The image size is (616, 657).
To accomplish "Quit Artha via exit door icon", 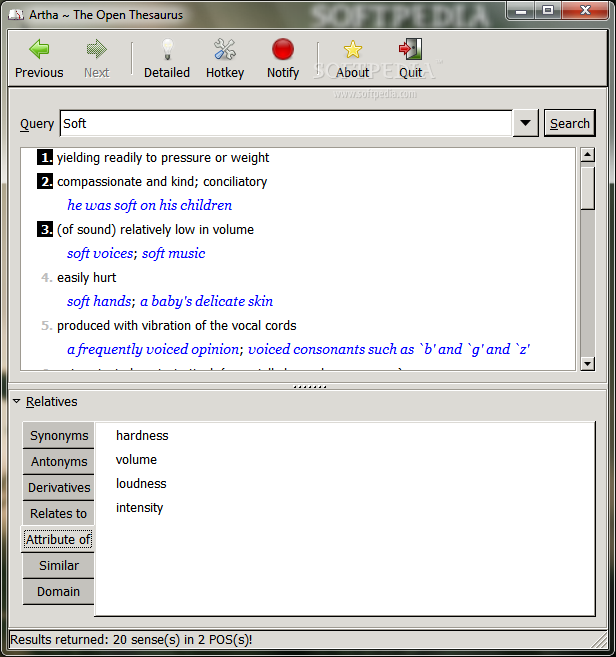I will coord(410,49).
